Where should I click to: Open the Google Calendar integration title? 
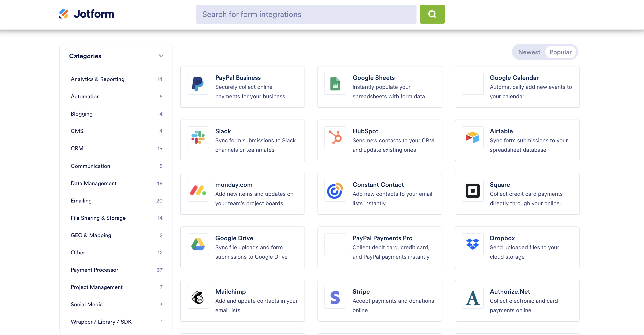(514, 78)
